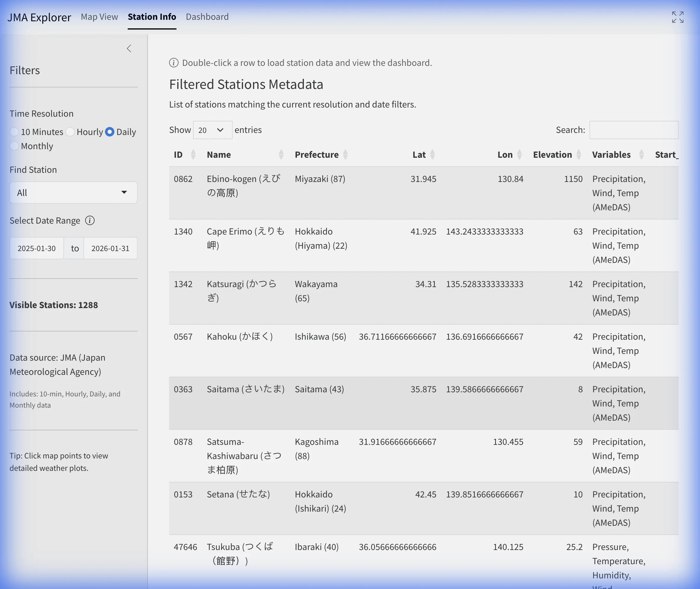Image resolution: width=700 pixels, height=589 pixels.
Task: Open the Find Station dropdown
Action: click(x=74, y=193)
